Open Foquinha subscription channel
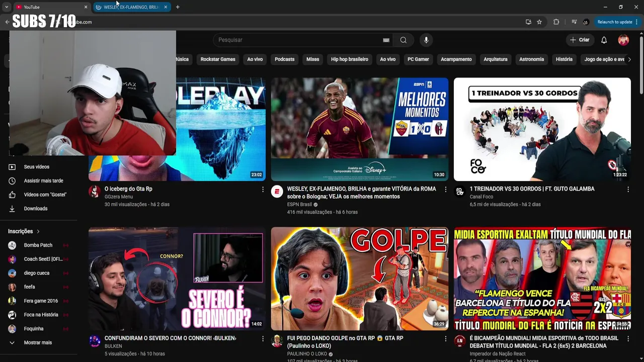Viewport: 644px width, 362px height. (38, 329)
